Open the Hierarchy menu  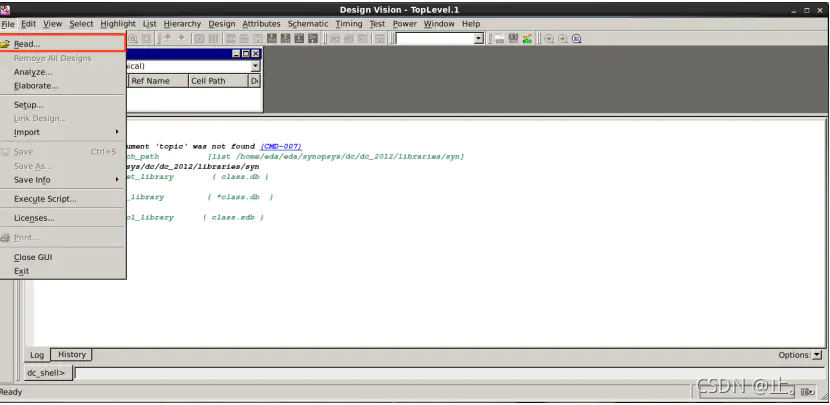(x=182, y=24)
